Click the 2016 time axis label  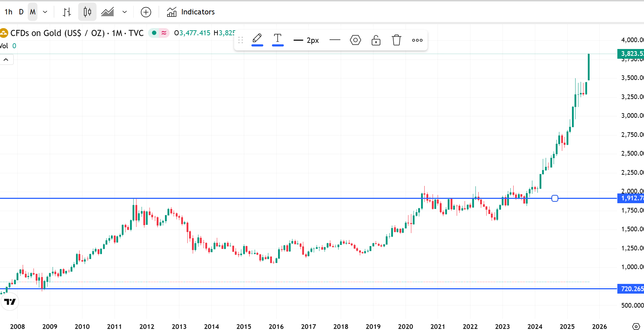pos(276,326)
